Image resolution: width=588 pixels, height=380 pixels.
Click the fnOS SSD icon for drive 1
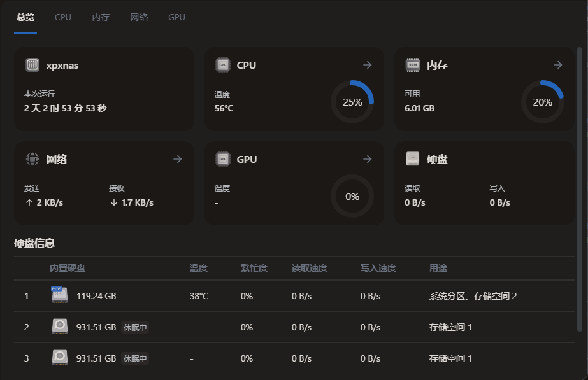pyautogui.click(x=59, y=295)
